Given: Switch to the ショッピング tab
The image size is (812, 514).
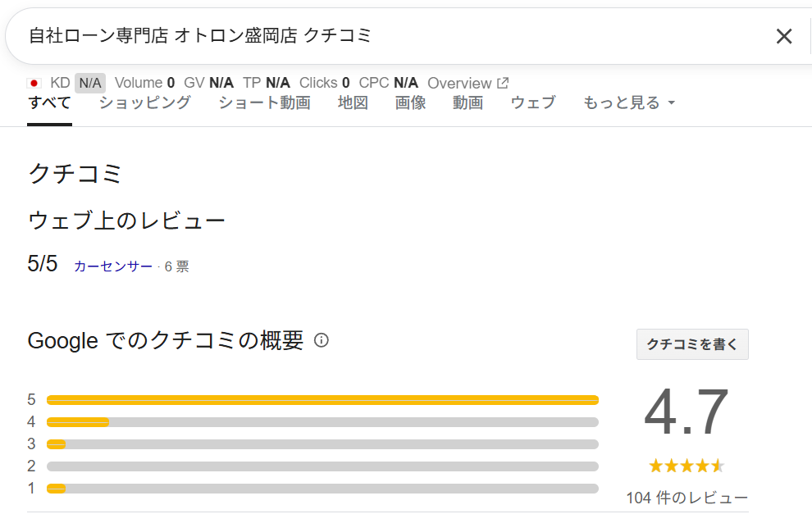Looking at the screenshot, I should 145,102.
